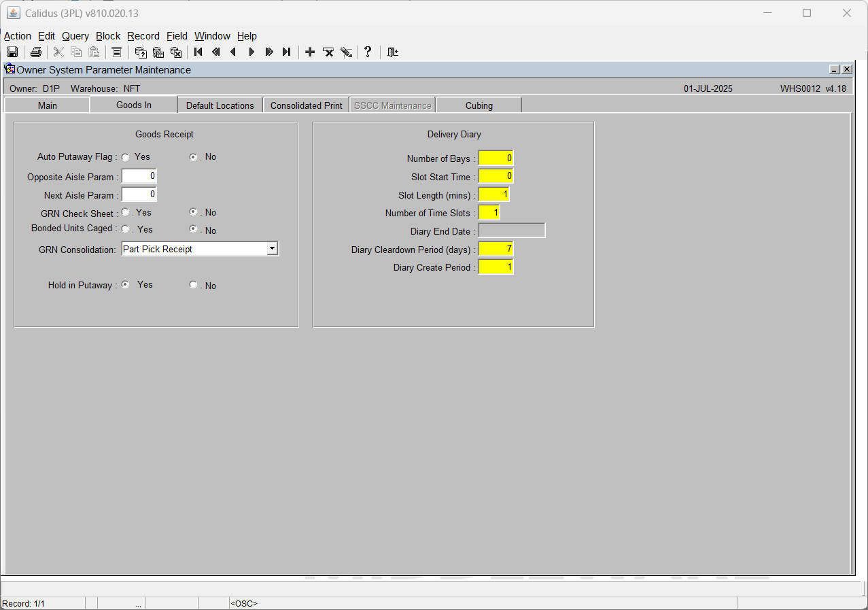Open the GRN Consolidation dropdown arrow
This screenshot has height=610, width=868.
click(x=272, y=249)
